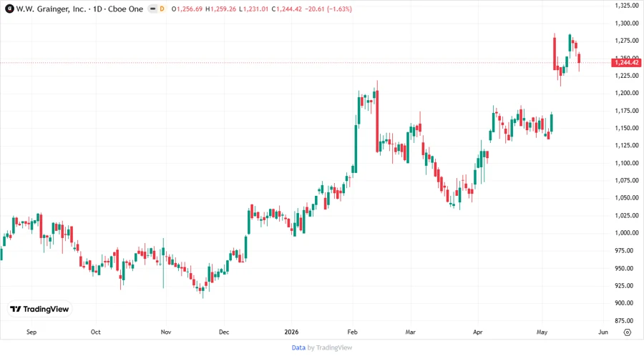Click the 1,275.00 price axis label

click(627, 41)
